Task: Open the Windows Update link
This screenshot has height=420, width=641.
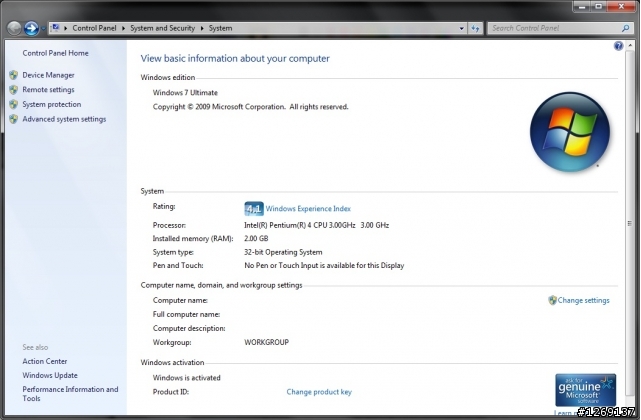Action: pyautogui.click(x=50, y=375)
